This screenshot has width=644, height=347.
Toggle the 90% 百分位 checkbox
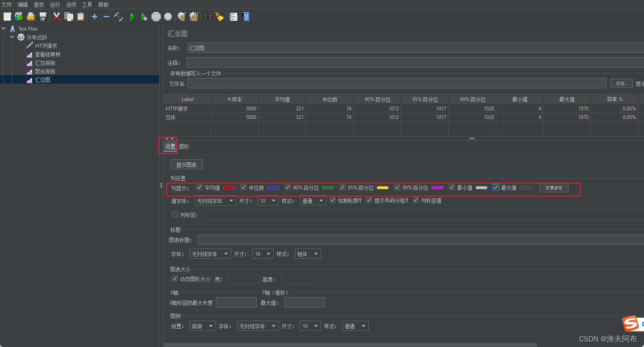click(x=288, y=187)
